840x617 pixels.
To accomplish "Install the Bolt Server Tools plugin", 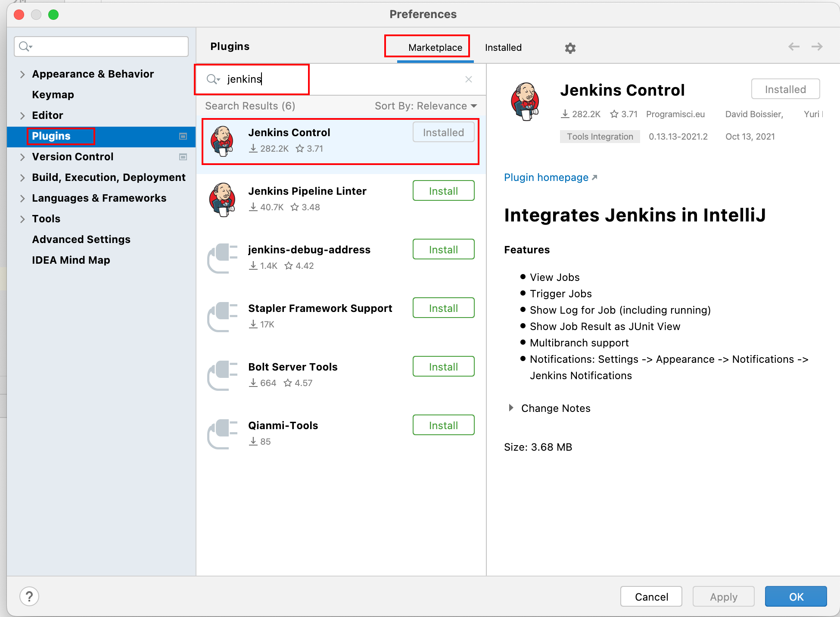I will [443, 367].
